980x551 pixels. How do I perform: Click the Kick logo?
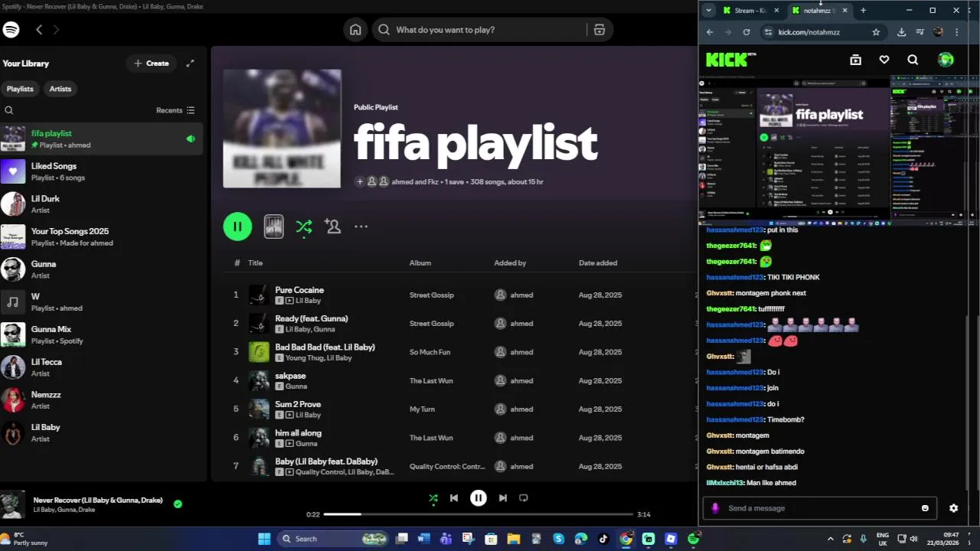coord(731,60)
